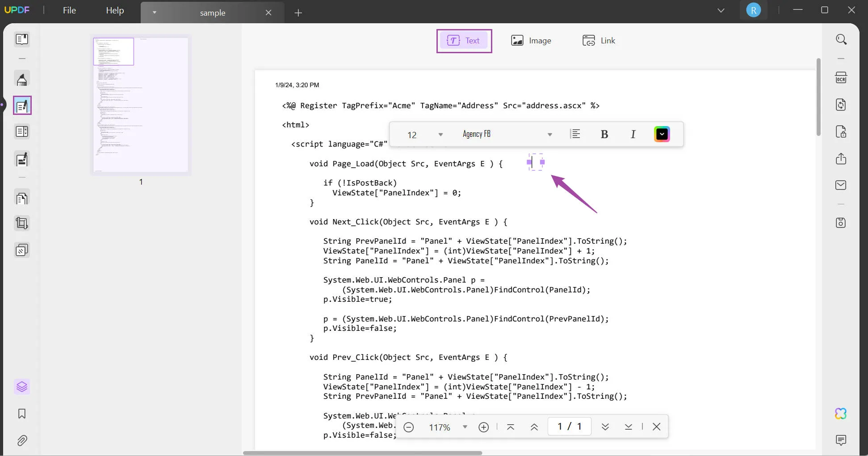Expand the 117% zoom level dropdown
The width and height of the screenshot is (868, 456).
tap(465, 427)
